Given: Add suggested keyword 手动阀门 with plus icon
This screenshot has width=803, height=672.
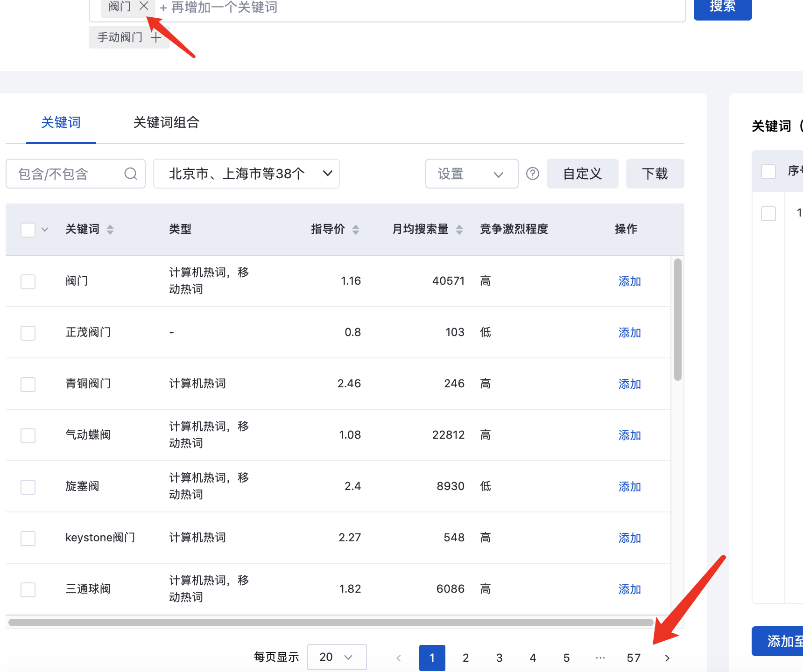Looking at the screenshot, I should (x=156, y=37).
